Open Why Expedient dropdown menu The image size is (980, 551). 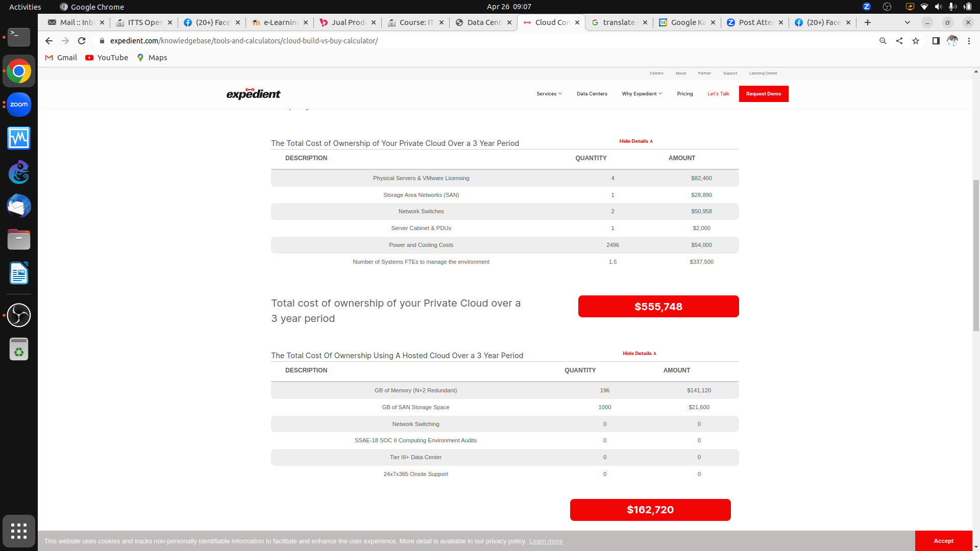point(642,94)
